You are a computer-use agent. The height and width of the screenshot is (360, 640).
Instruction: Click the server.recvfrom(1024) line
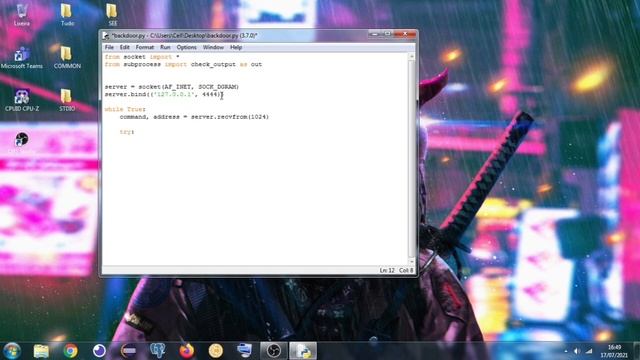[x=194, y=117]
